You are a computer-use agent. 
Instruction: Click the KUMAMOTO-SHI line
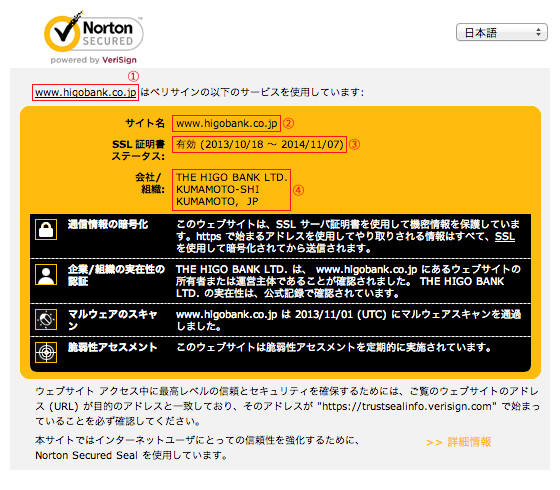218,189
